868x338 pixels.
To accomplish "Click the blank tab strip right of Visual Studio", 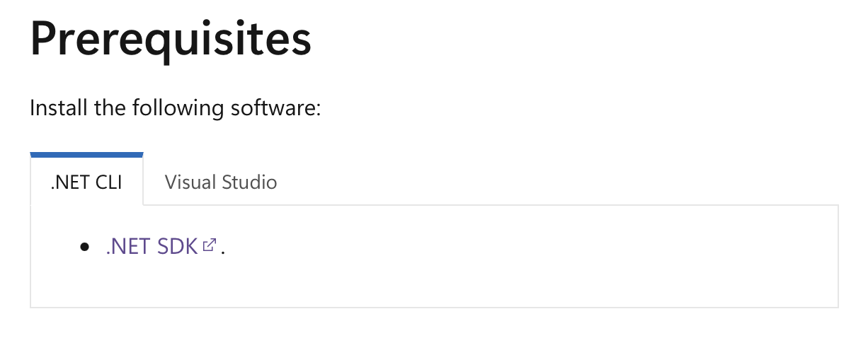I will coord(566,182).
